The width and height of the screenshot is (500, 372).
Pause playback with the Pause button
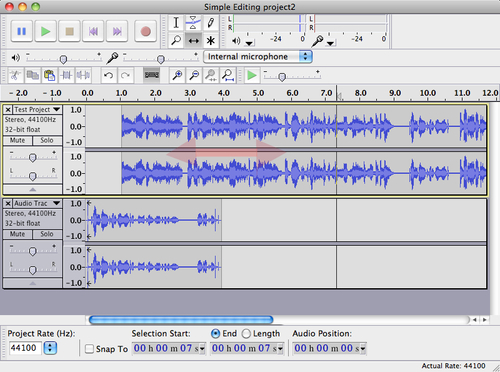click(22, 31)
